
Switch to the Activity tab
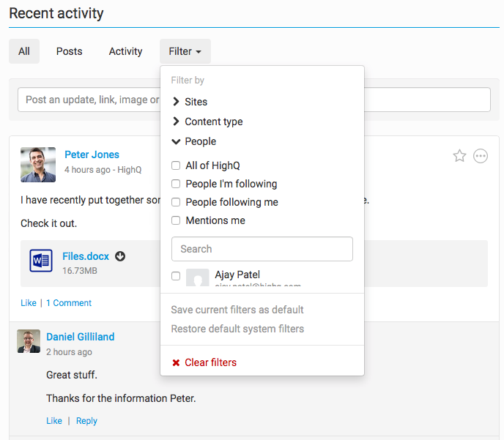(x=125, y=51)
